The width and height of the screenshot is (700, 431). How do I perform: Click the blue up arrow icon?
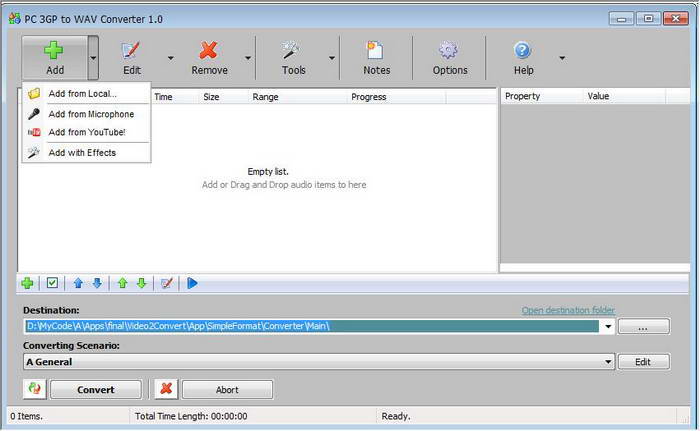pos(78,283)
